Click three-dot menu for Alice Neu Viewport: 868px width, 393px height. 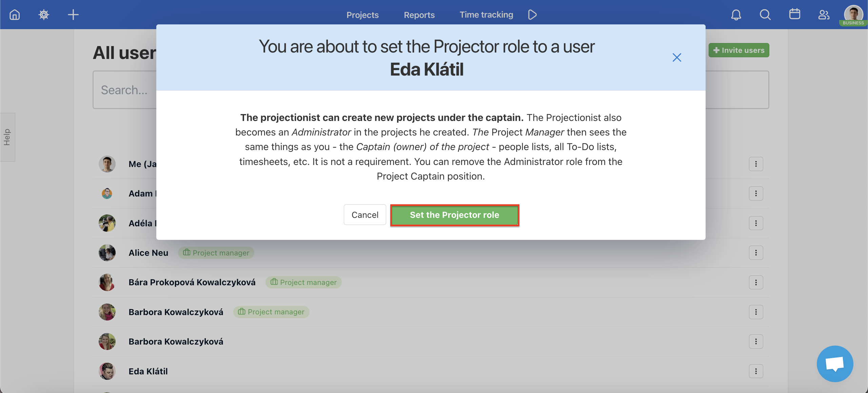(756, 252)
